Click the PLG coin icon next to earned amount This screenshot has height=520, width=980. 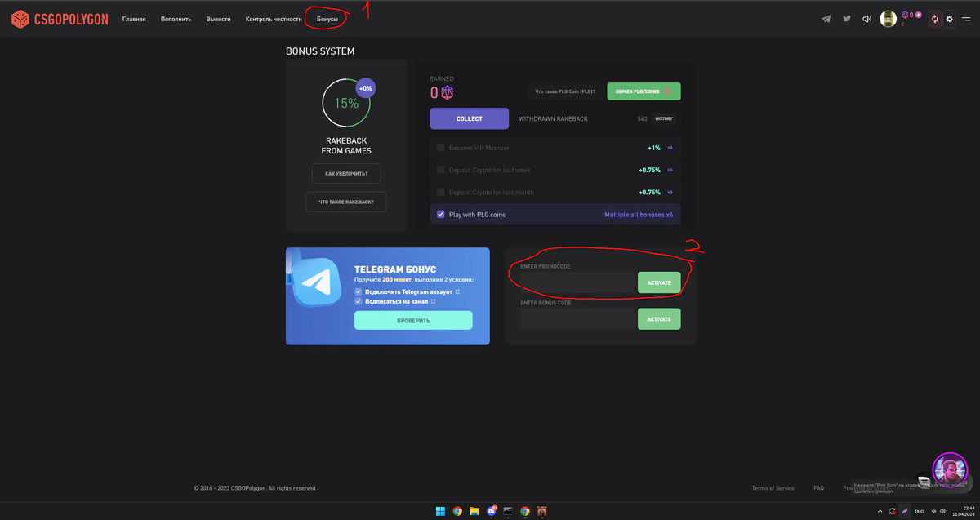(x=447, y=92)
